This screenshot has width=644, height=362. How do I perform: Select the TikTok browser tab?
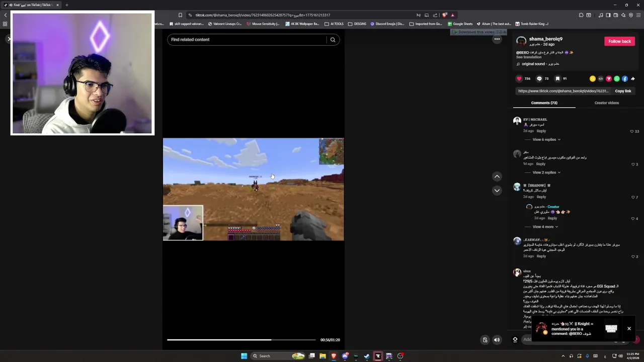click(30, 5)
